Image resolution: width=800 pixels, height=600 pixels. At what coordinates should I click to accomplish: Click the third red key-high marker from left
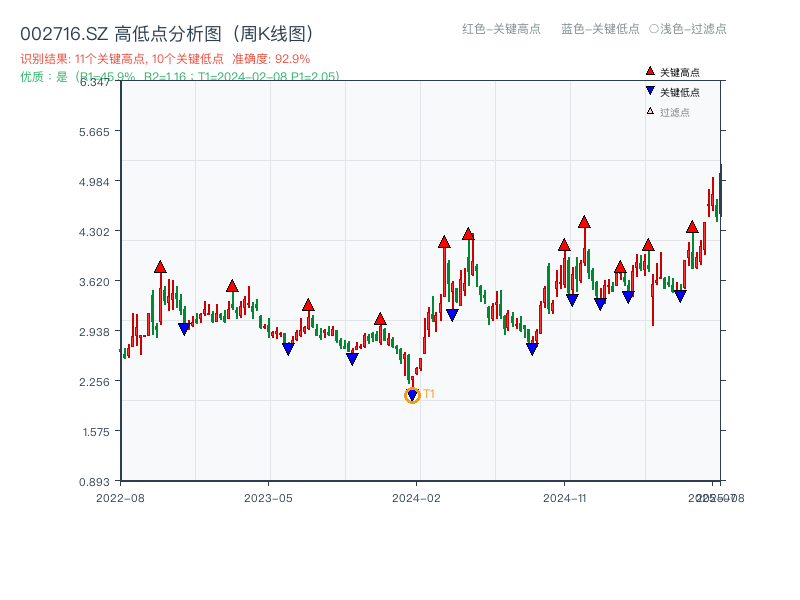click(308, 305)
